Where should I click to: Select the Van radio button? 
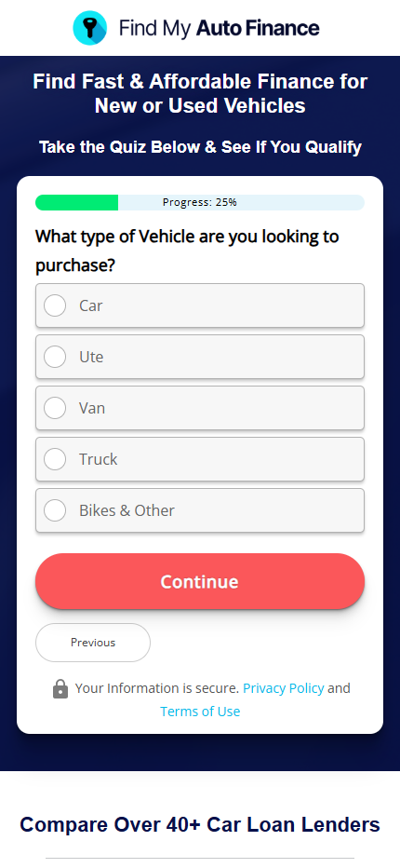click(x=55, y=408)
